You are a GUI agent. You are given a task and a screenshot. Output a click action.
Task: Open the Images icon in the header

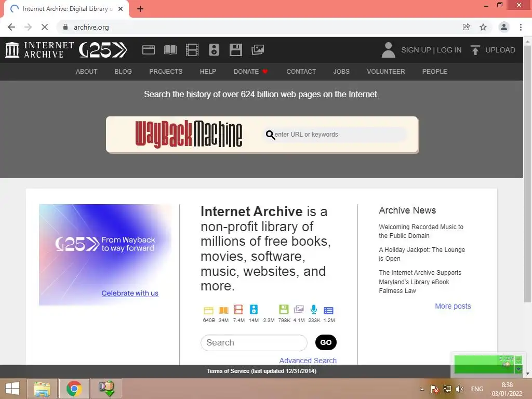pyautogui.click(x=258, y=50)
